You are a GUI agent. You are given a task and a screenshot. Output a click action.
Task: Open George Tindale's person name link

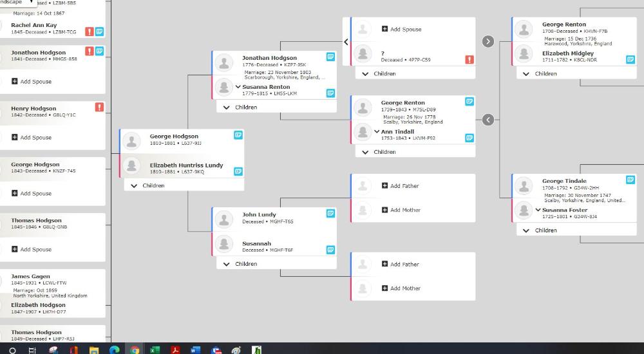point(564,182)
